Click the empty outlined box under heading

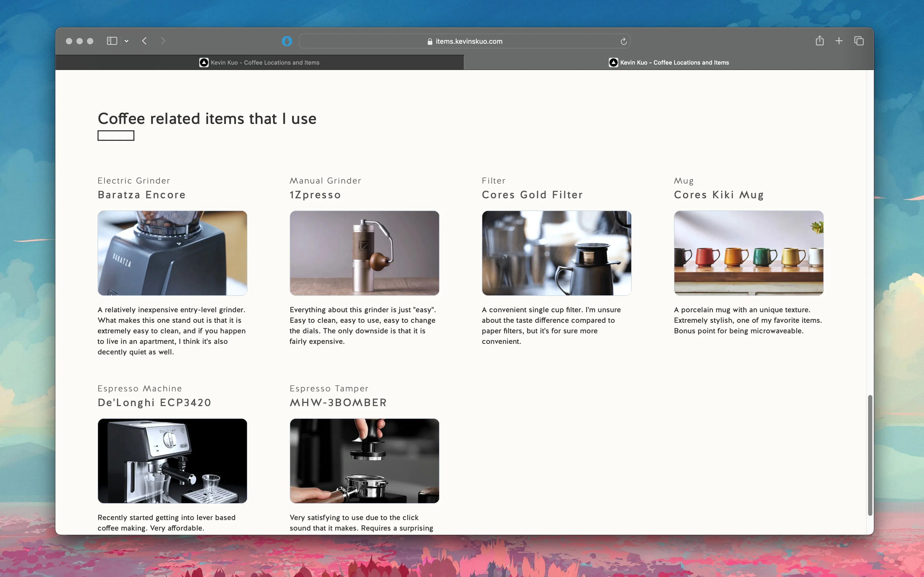pyautogui.click(x=116, y=136)
